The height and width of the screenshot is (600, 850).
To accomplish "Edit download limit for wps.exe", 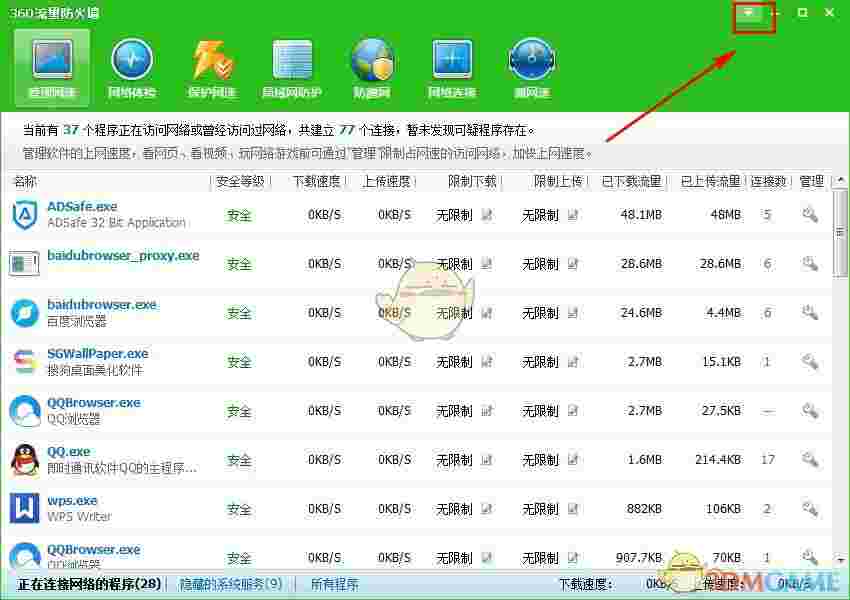I will (487, 509).
